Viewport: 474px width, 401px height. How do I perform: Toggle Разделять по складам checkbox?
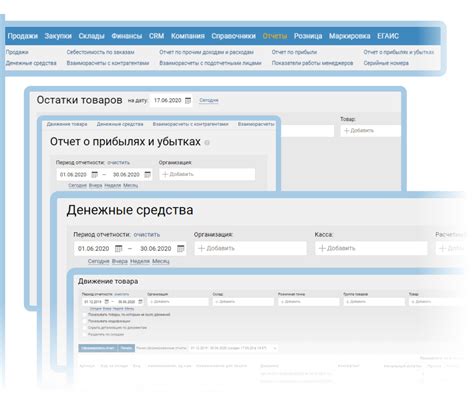pos(85,334)
